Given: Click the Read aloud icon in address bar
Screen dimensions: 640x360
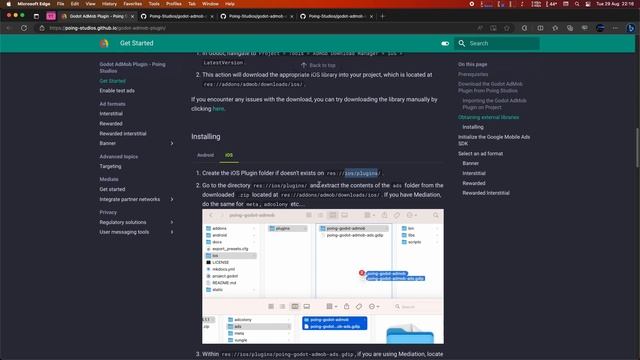Looking at the screenshot, I should coord(480,28).
